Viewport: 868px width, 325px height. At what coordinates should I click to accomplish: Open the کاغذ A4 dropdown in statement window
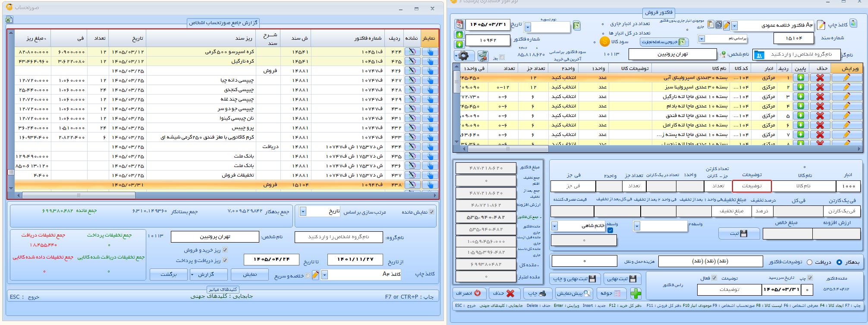pyautogui.click(x=324, y=275)
